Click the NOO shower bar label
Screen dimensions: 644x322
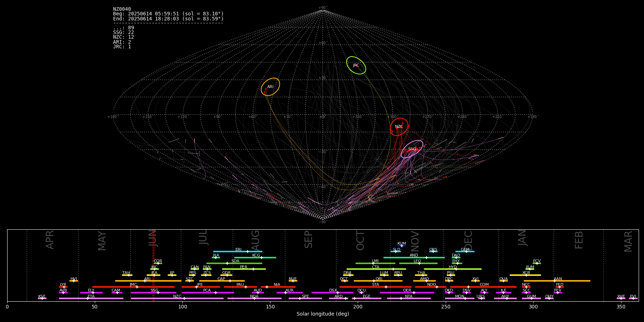tap(431, 285)
